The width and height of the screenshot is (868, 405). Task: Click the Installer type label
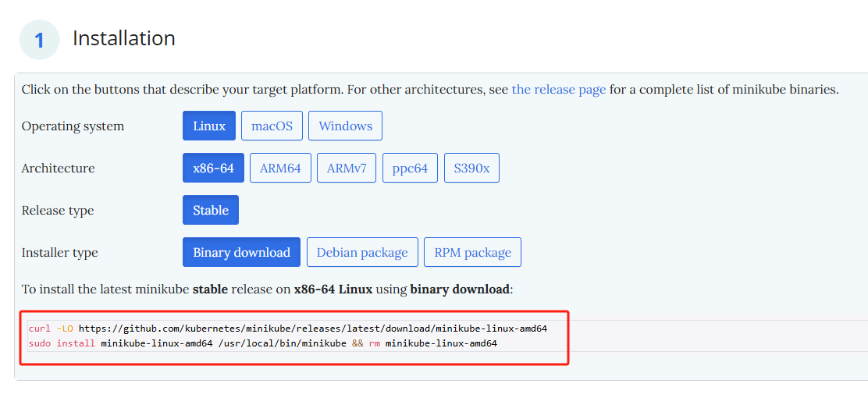click(60, 253)
